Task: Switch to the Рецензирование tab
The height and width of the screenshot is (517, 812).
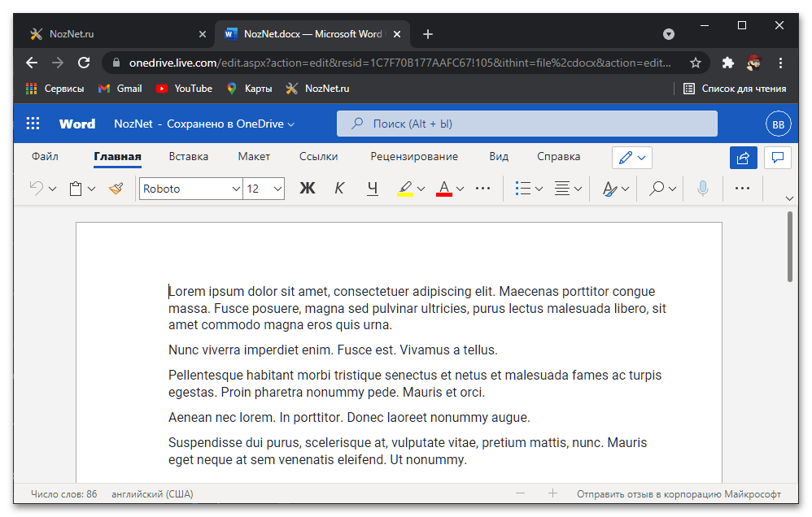Action: coord(414,156)
